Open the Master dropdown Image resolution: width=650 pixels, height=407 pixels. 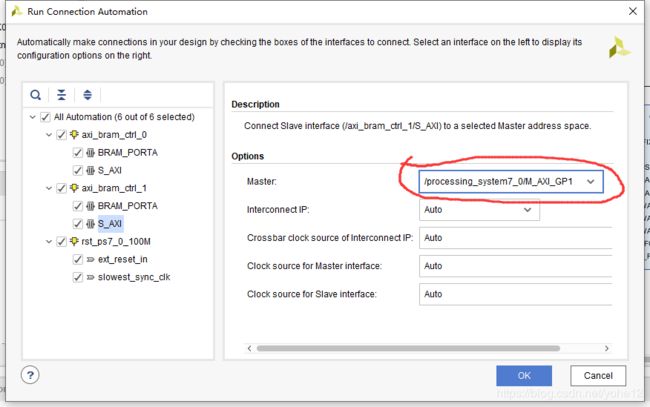(x=511, y=182)
